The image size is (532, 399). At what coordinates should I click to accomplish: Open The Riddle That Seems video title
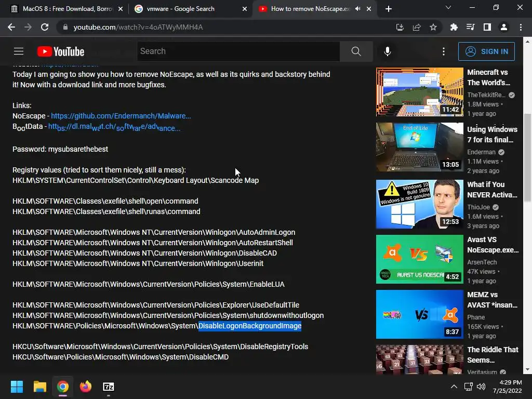click(x=493, y=354)
